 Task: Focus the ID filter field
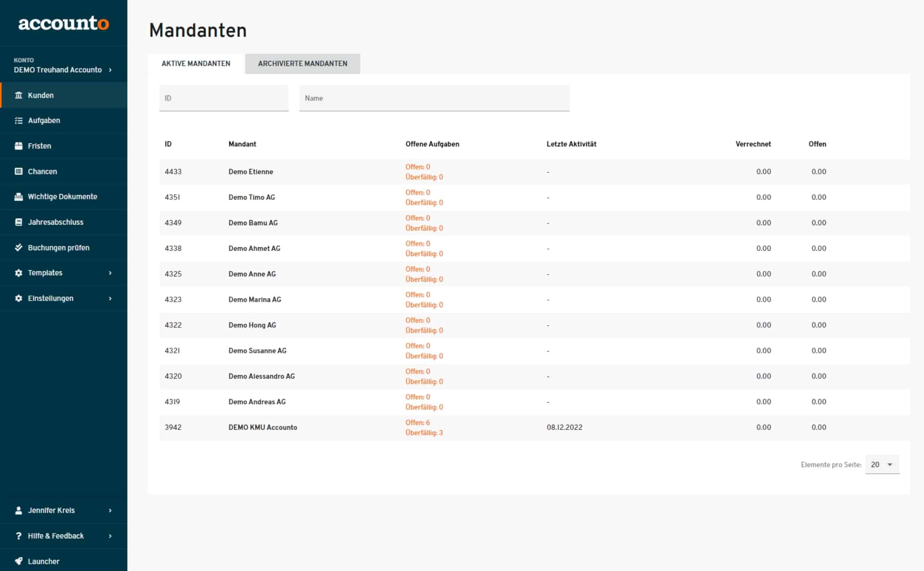224,98
